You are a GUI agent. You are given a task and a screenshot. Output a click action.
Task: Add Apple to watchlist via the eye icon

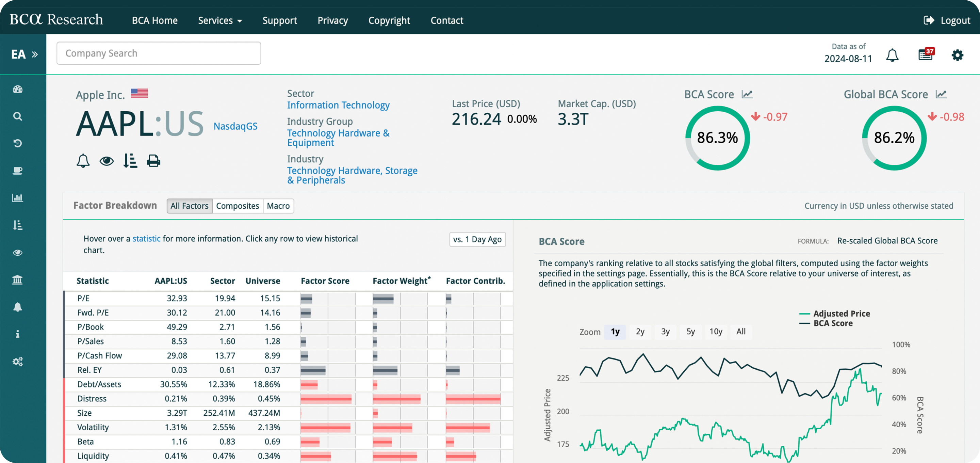click(x=107, y=160)
